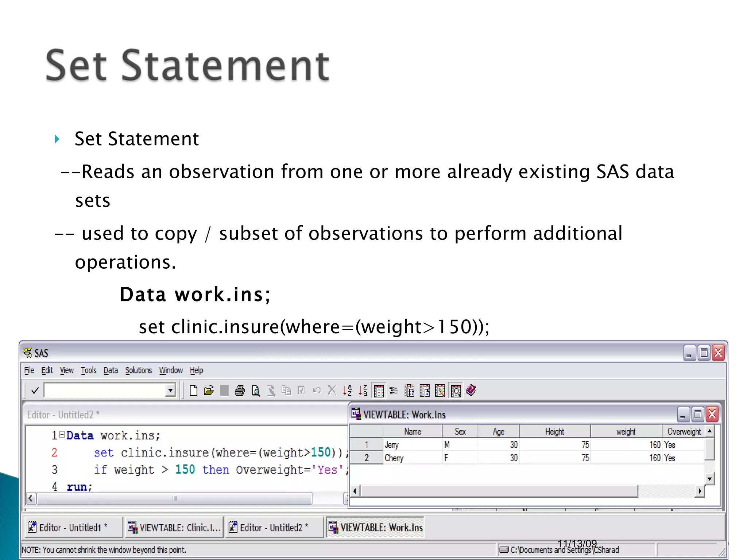
Task: Sort descending with the Z-A icon
Action: click(363, 391)
